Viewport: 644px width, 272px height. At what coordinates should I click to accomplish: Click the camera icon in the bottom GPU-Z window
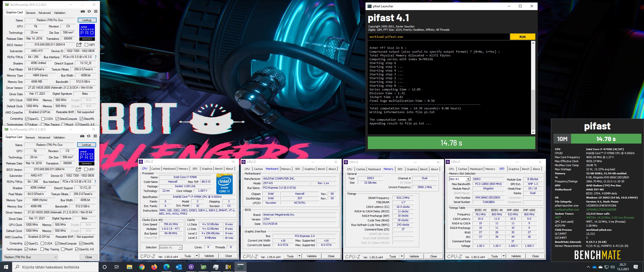coord(82,136)
